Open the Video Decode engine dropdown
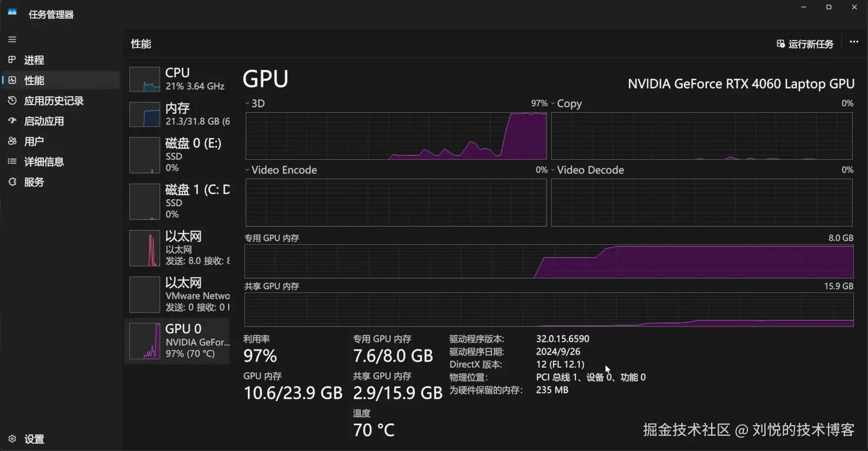The image size is (868, 451). point(553,170)
